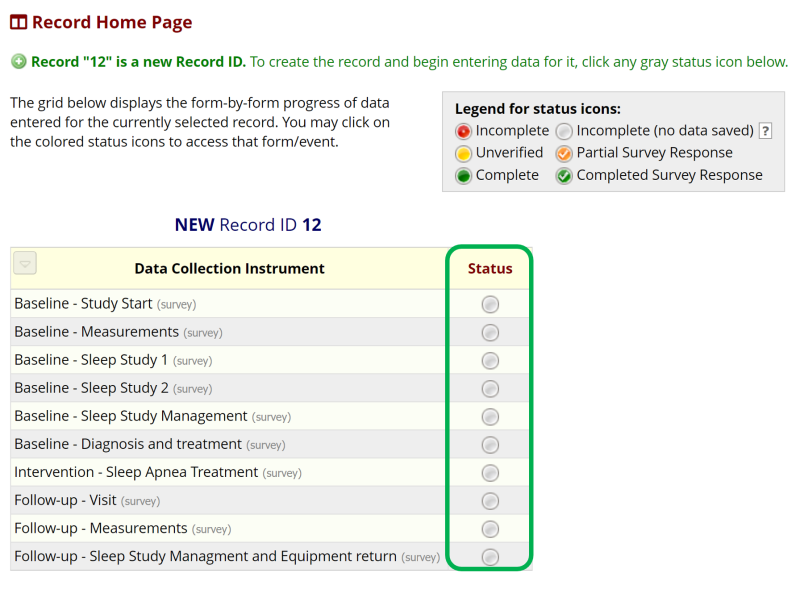Open the filter dropdown in the table header corner
The height and width of the screenshot is (611, 800).
24,262
